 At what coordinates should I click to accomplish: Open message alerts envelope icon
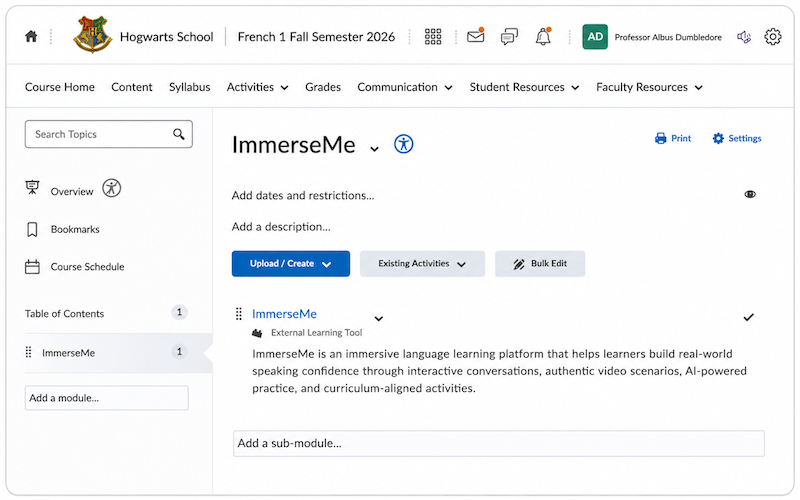pos(476,36)
